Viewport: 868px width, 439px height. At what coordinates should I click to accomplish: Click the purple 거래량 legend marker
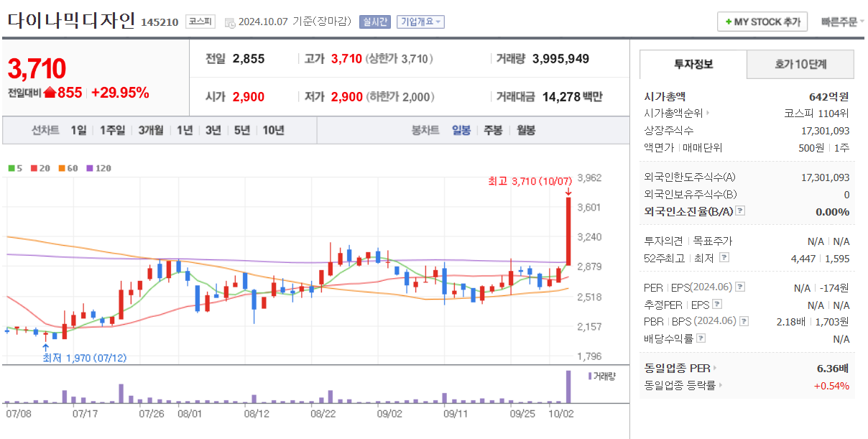point(590,376)
